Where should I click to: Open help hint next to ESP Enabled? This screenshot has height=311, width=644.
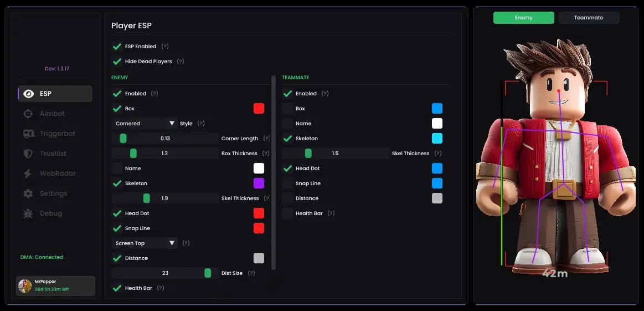click(x=165, y=47)
